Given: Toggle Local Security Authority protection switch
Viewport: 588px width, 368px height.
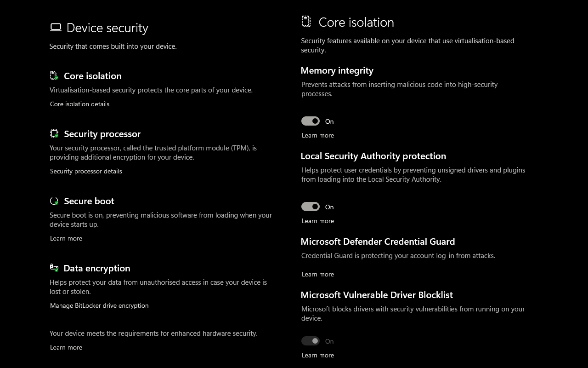Looking at the screenshot, I should [x=311, y=207].
